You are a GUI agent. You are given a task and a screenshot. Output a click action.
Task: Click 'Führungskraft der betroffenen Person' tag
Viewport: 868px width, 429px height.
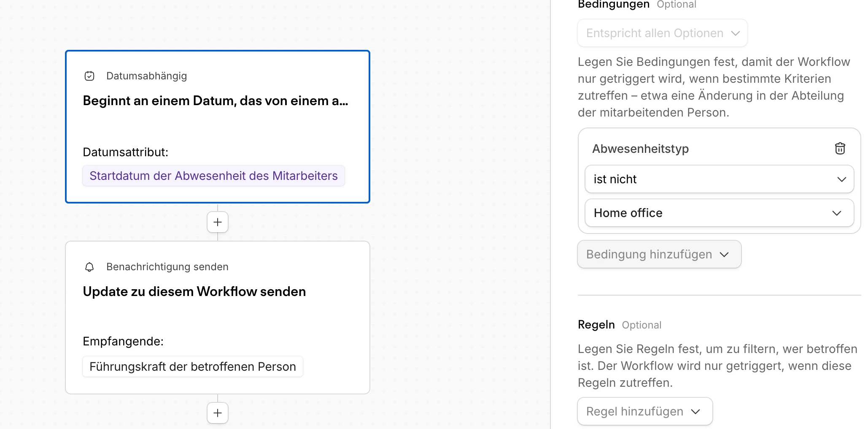click(x=192, y=367)
